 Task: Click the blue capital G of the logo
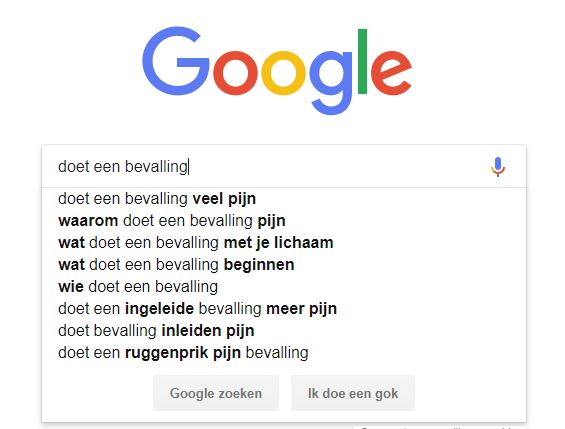click(x=175, y=61)
